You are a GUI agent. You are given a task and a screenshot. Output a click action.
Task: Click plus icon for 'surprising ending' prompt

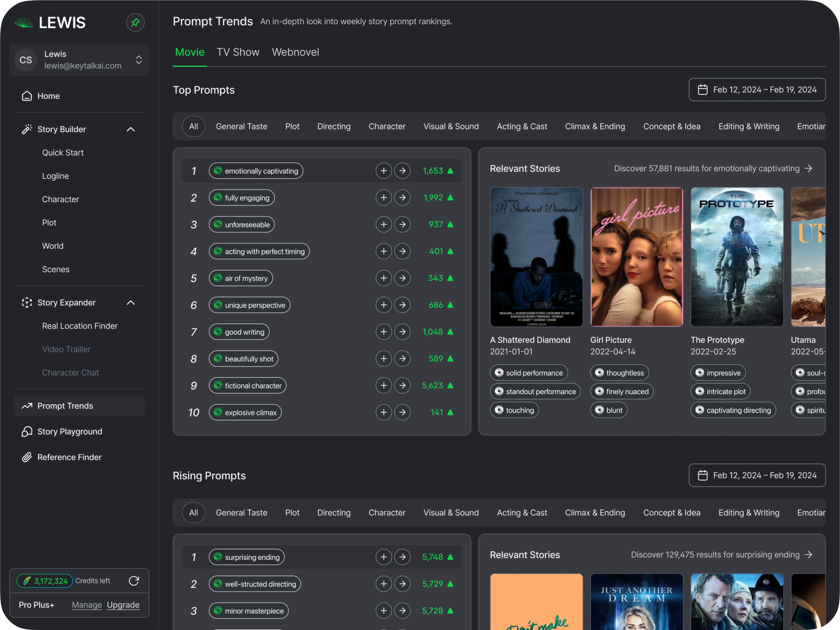coord(383,557)
